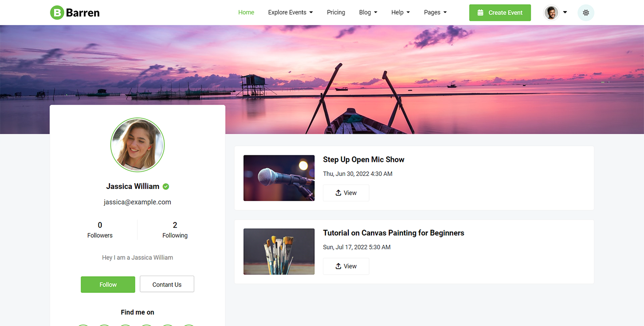Follow Jassica William
Screen dimensions: 644x326
point(108,284)
